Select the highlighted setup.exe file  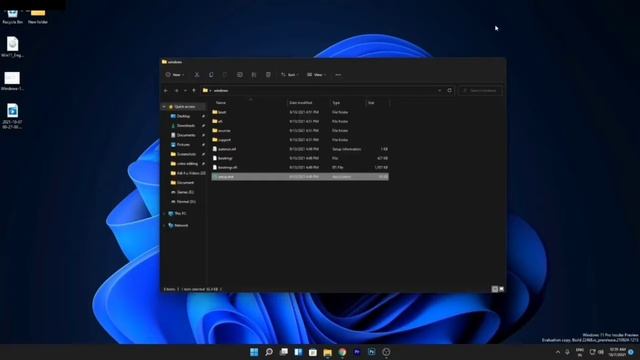click(x=300, y=177)
